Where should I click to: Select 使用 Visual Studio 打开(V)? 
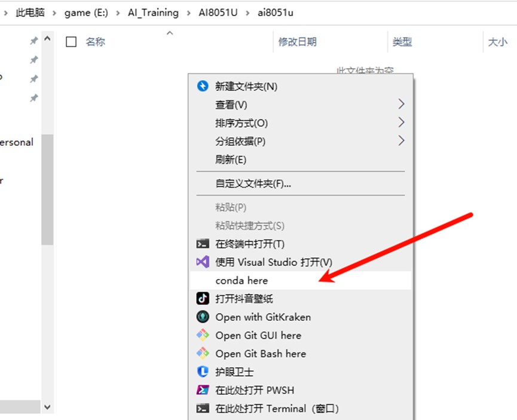(x=301, y=262)
